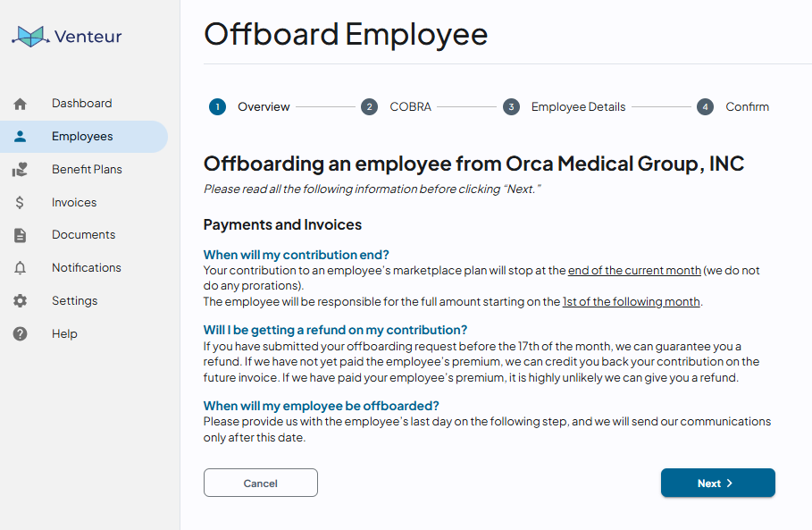
Task: Click the Notifications bell icon
Action: click(x=21, y=268)
